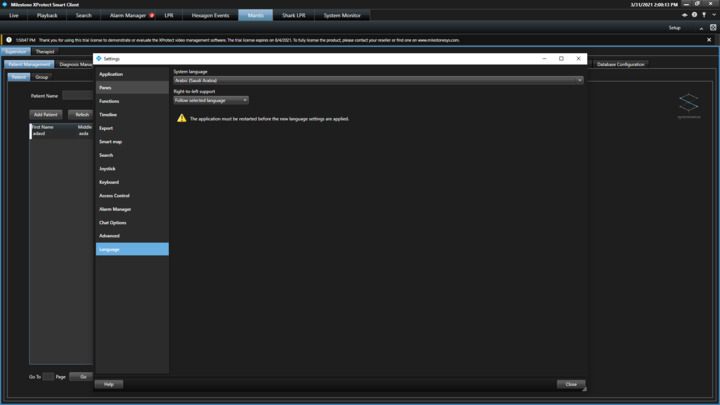This screenshot has width=720, height=405.
Task: Dismiss the trial license notification bar
Action: (709, 40)
